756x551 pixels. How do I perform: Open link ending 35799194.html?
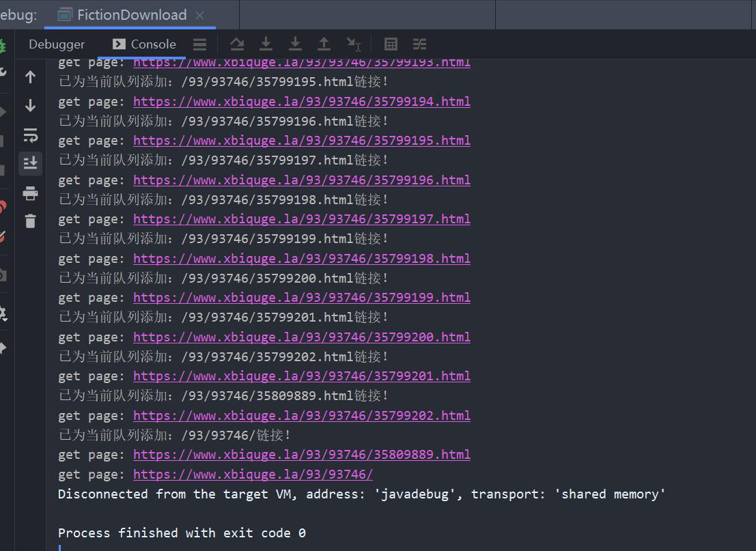(x=302, y=102)
